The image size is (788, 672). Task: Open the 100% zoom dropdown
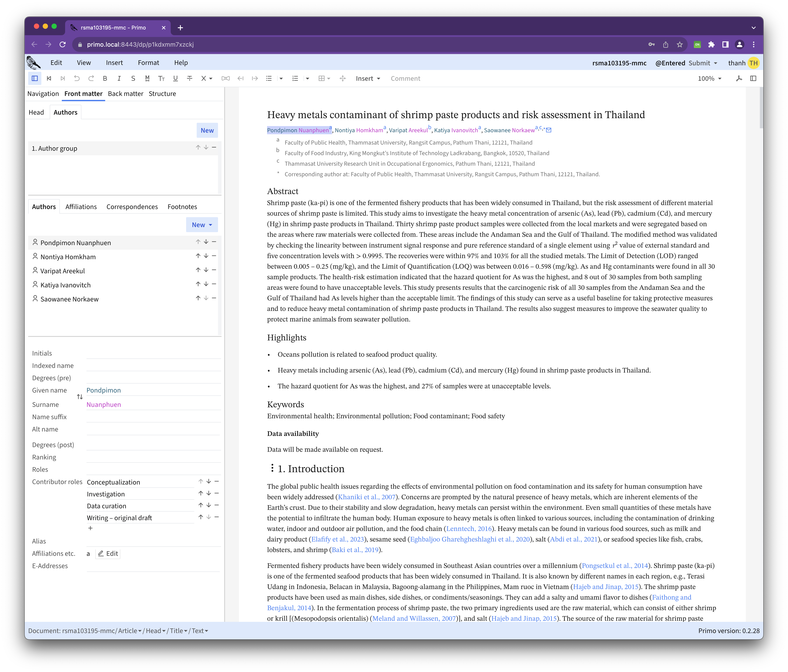coord(709,78)
